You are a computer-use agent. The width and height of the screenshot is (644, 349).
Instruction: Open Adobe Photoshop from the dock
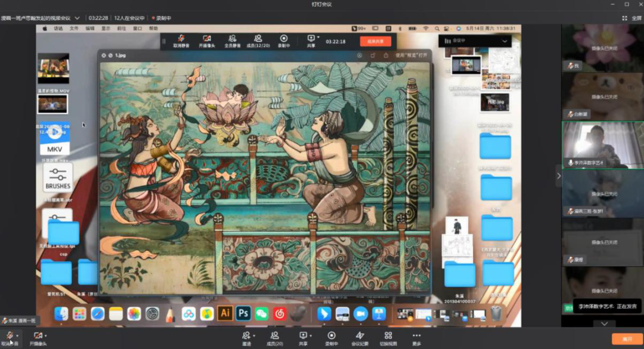(x=243, y=313)
